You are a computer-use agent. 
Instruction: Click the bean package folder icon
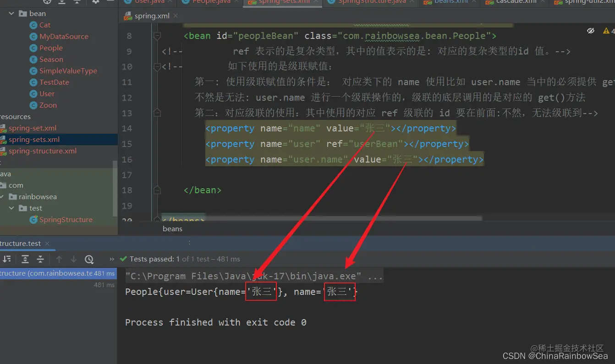point(23,14)
